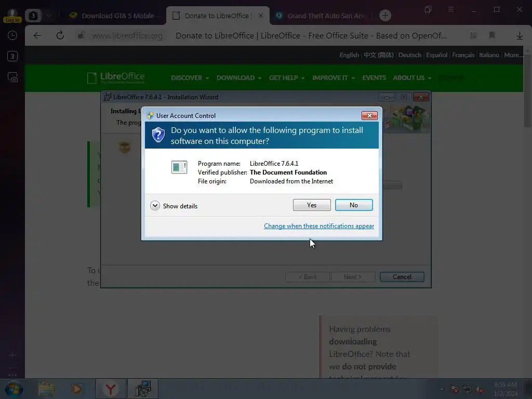Screen dimensions: 532x399
Task: Select Español language link
Action: tap(436, 55)
